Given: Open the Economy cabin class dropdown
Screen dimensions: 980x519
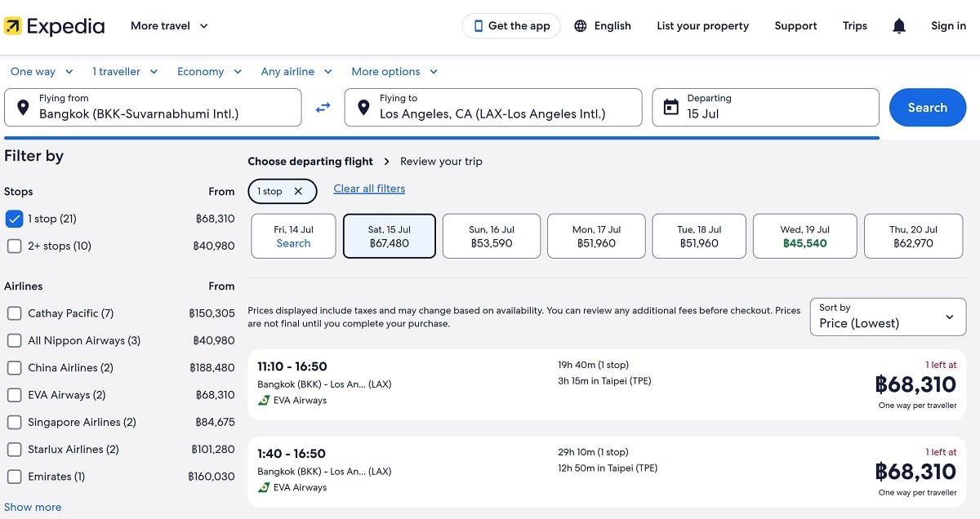Looking at the screenshot, I should coord(210,72).
